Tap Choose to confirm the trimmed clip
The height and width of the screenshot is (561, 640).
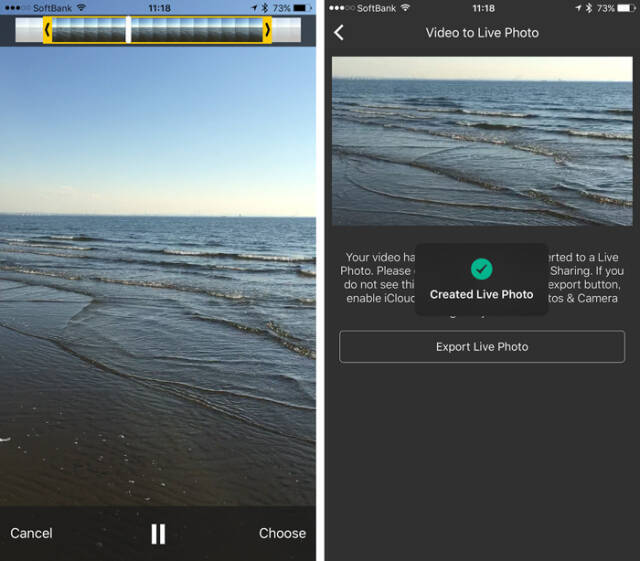click(282, 533)
